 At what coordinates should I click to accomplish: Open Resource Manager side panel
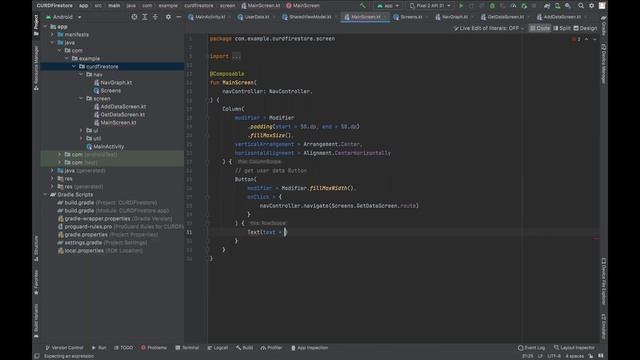pyautogui.click(x=36, y=67)
